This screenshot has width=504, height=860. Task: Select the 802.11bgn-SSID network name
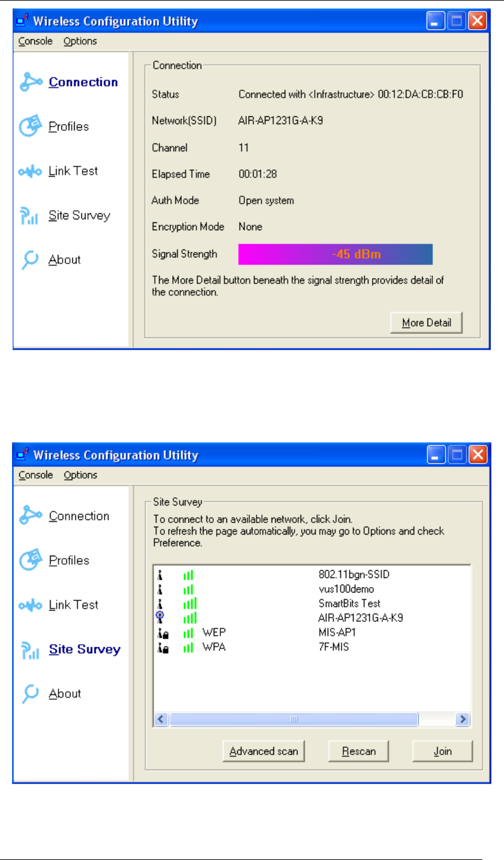tap(354, 575)
